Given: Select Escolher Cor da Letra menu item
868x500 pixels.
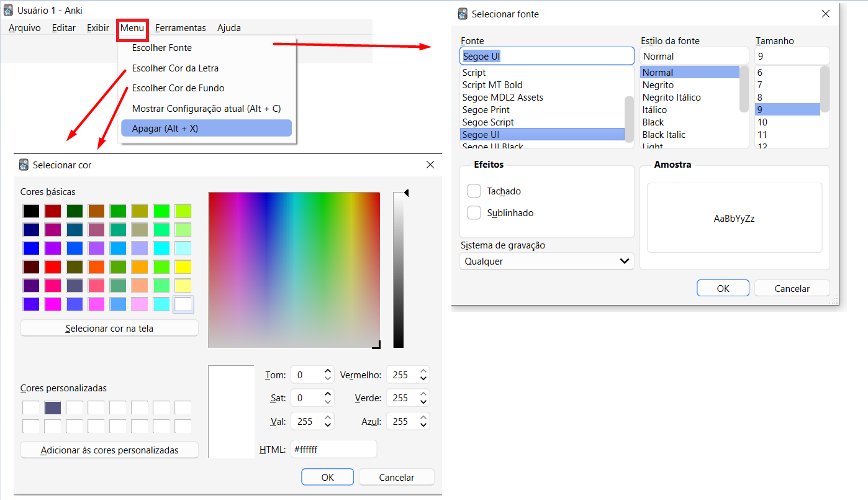Looking at the screenshot, I should (x=175, y=68).
